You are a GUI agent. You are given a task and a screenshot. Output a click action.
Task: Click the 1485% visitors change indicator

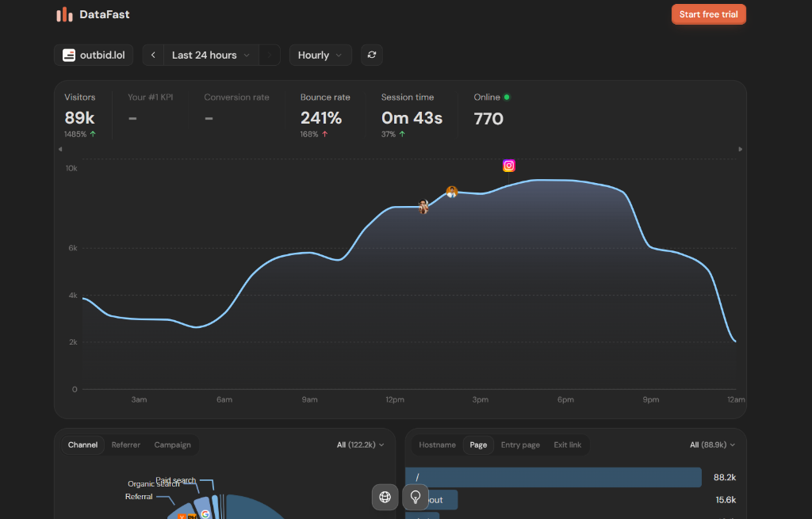pos(80,134)
